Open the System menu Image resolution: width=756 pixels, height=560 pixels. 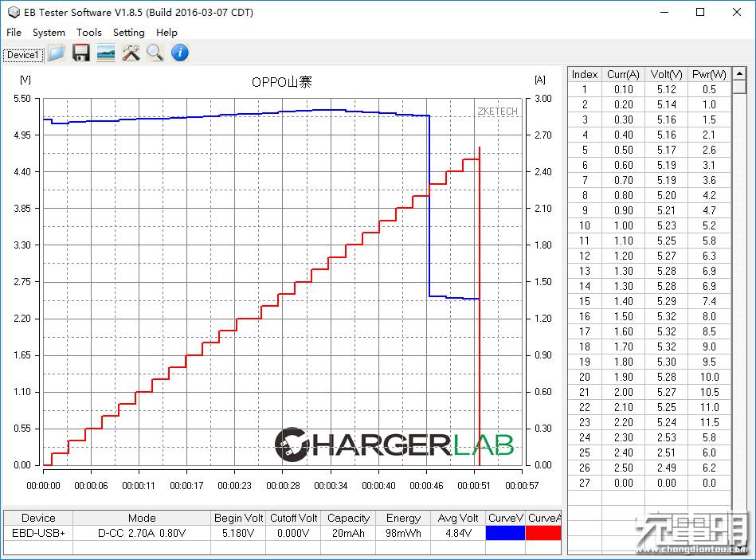[x=49, y=33]
